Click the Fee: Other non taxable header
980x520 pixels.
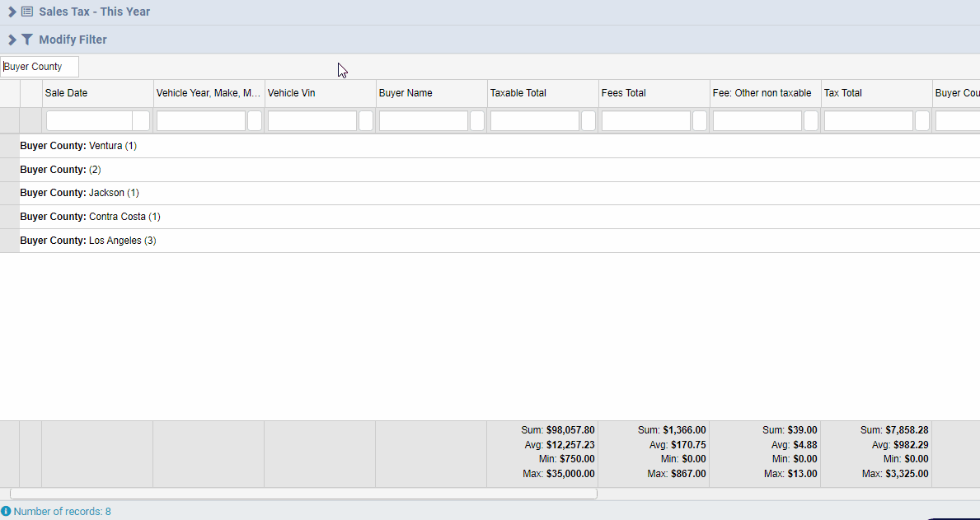[764, 93]
